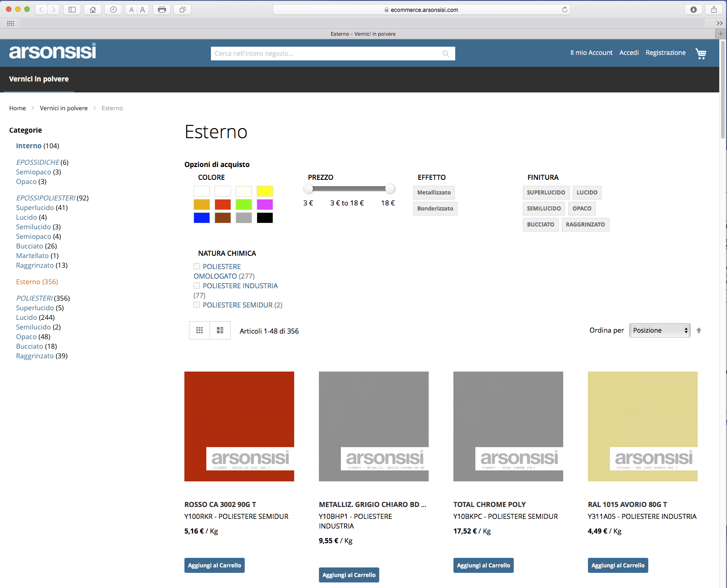Click the arsonsisi logo

click(53, 52)
